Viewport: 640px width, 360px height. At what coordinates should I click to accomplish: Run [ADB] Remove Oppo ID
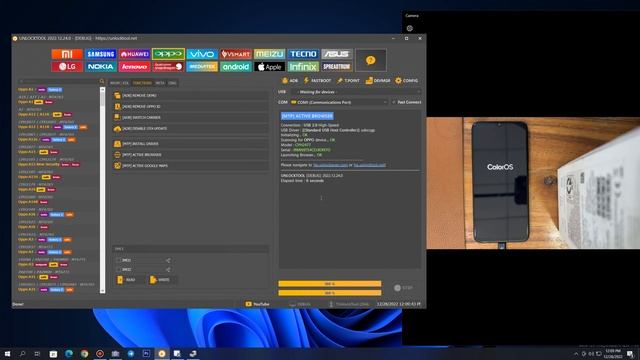pyautogui.click(x=191, y=107)
